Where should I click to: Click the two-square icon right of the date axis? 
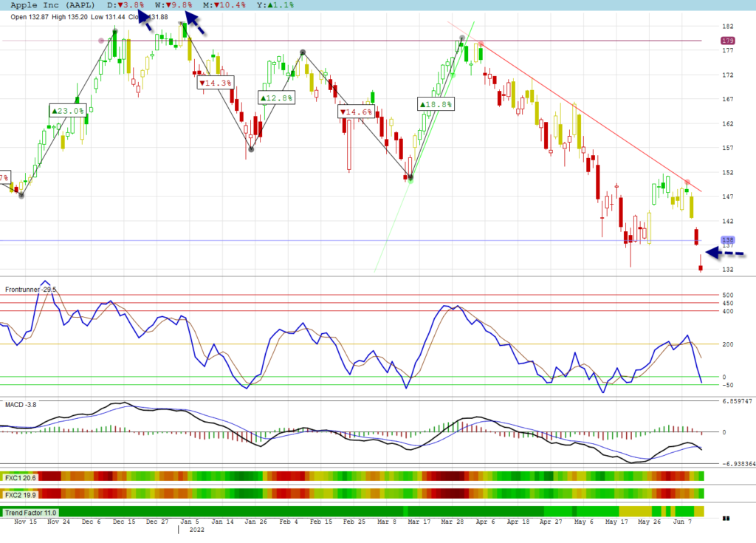pos(726,519)
